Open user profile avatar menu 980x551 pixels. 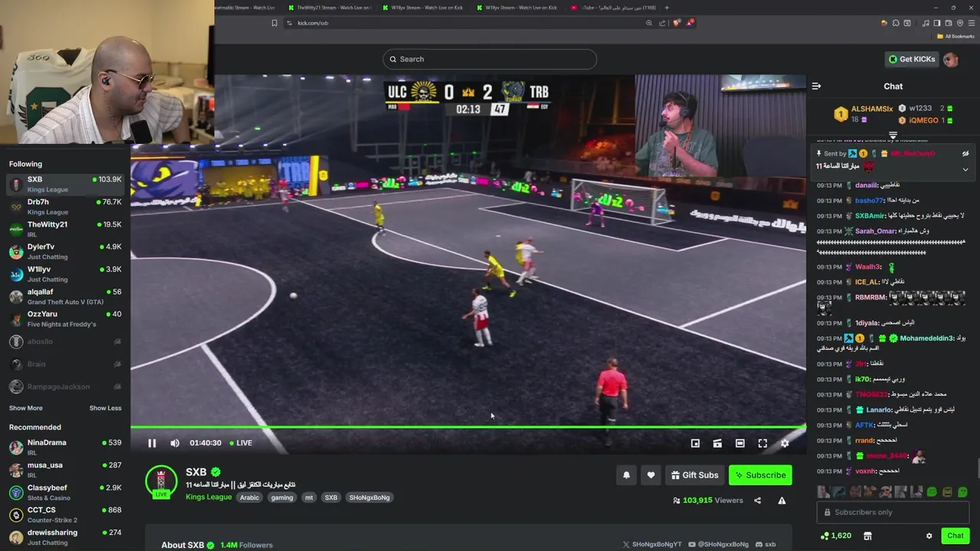click(x=951, y=59)
